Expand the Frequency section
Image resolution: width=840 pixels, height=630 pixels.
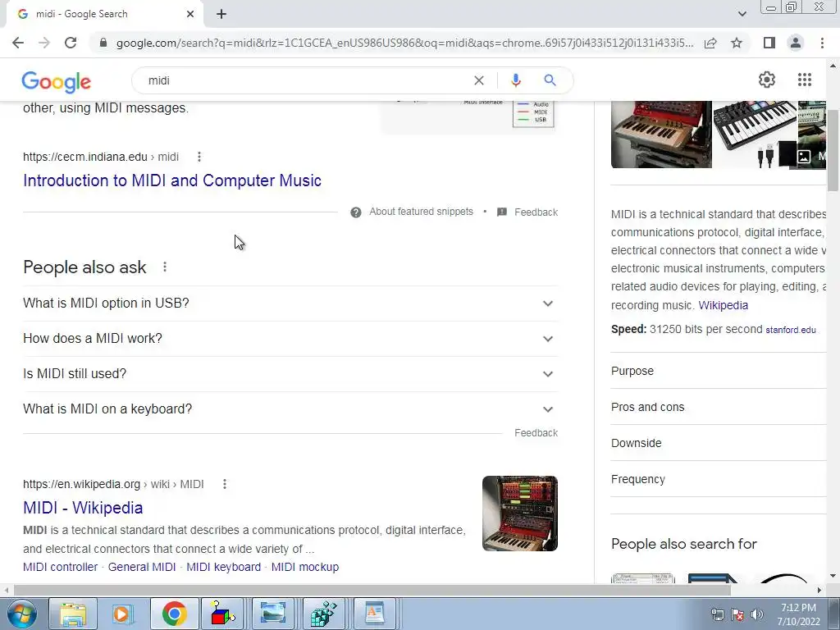click(x=719, y=479)
